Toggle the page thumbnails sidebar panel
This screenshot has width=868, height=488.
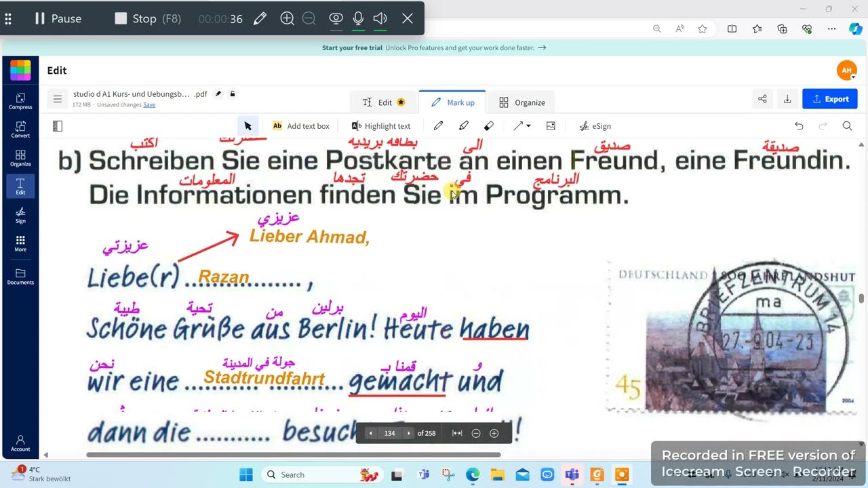[x=58, y=126]
